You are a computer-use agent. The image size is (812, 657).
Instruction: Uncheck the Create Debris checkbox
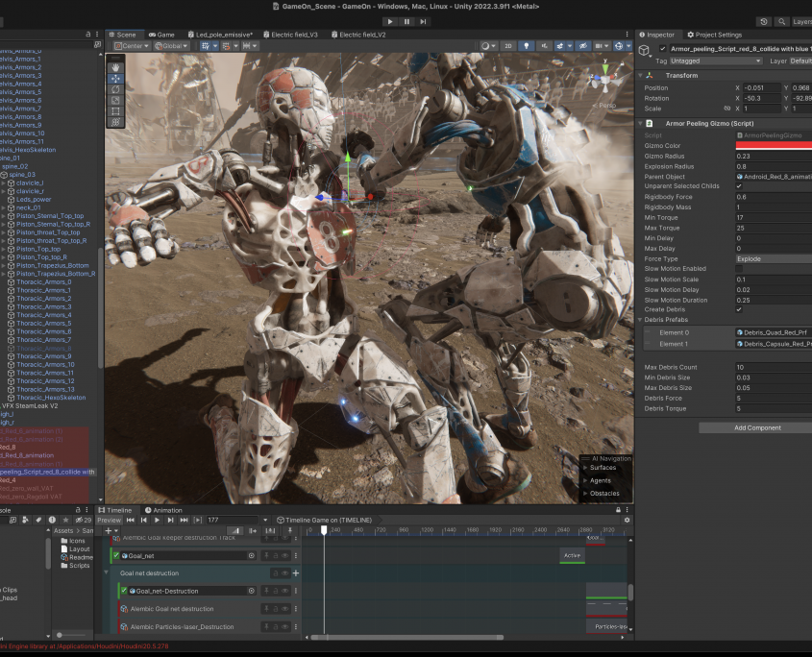pyautogui.click(x=739, y=310)
